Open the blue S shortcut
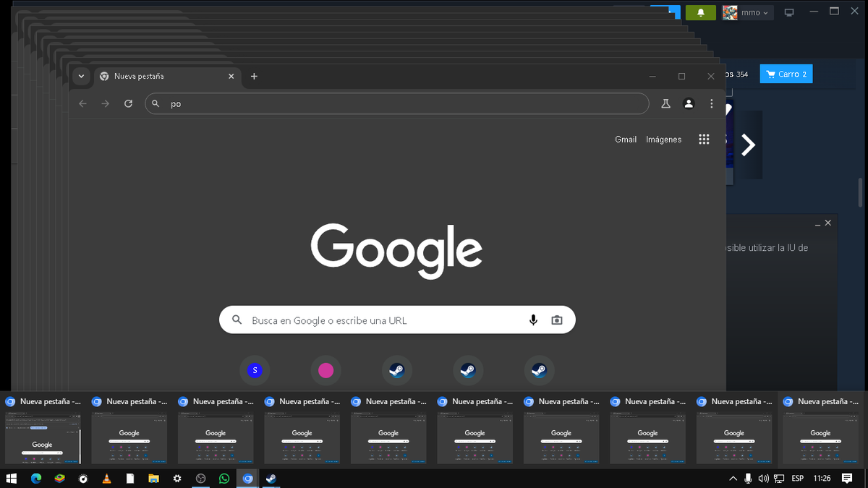868x488 pixels. (254, 370)
